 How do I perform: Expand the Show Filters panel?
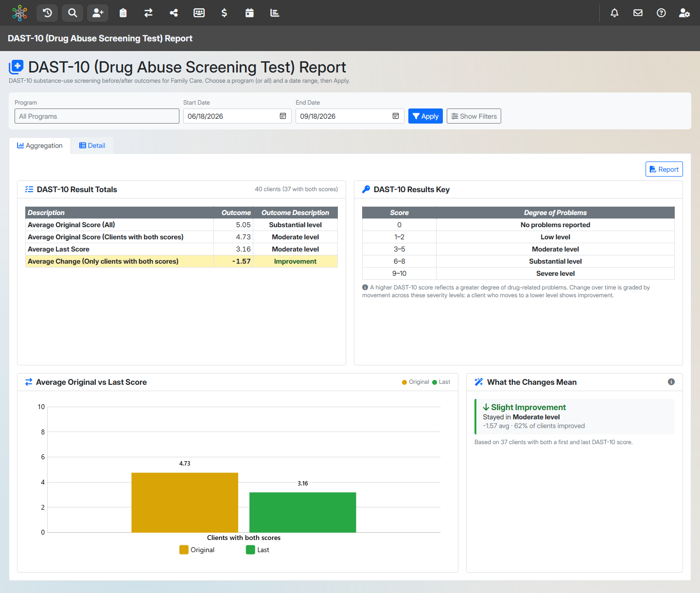coord(474,116)
